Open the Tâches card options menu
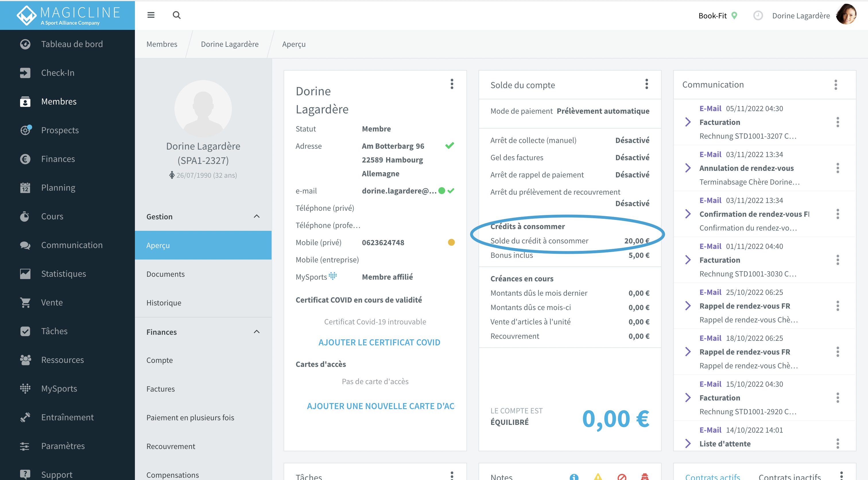Screen dimensions: 868x480 tap(452, 475)
